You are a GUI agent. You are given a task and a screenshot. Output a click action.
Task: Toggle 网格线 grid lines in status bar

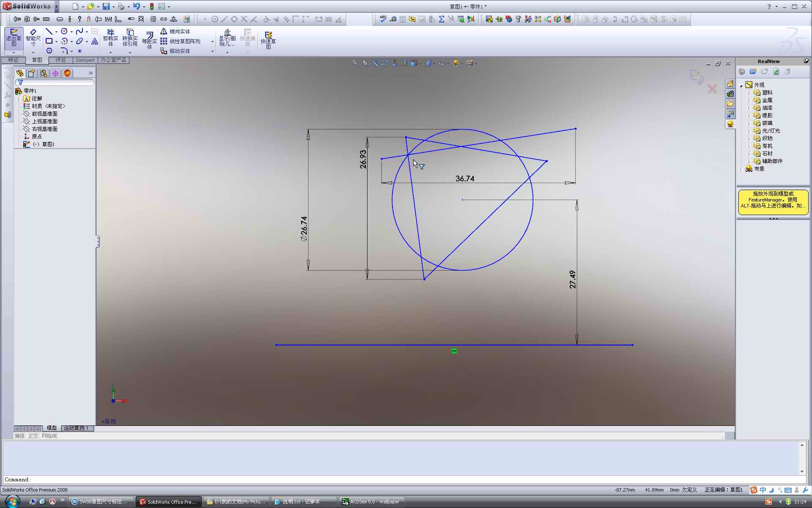pos(49,436)
